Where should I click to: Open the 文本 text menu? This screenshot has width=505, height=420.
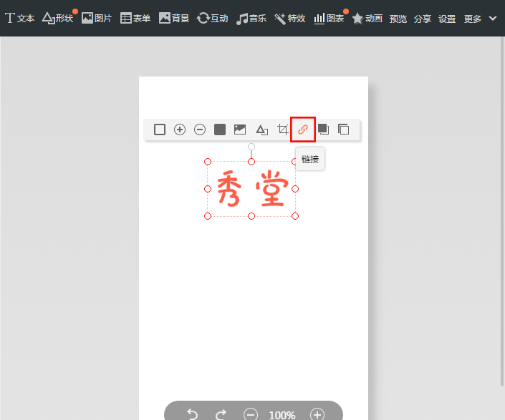(19, 18)
